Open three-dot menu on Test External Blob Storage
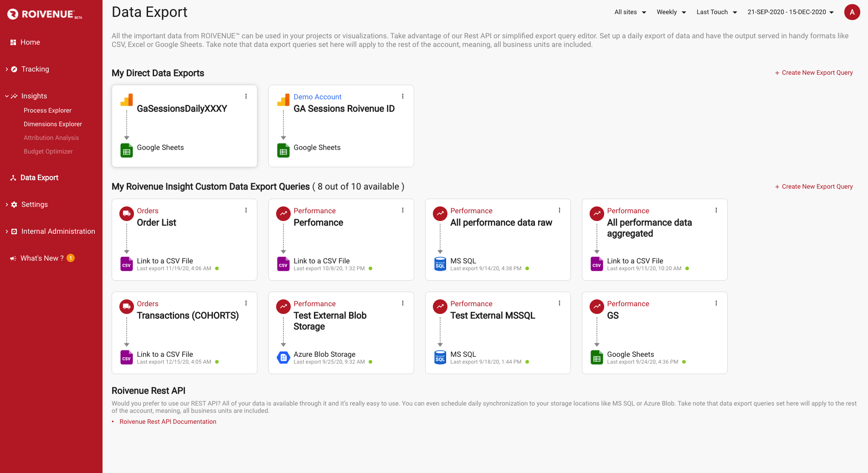Viewport: 868px width, 473px height. click(403, 303)
